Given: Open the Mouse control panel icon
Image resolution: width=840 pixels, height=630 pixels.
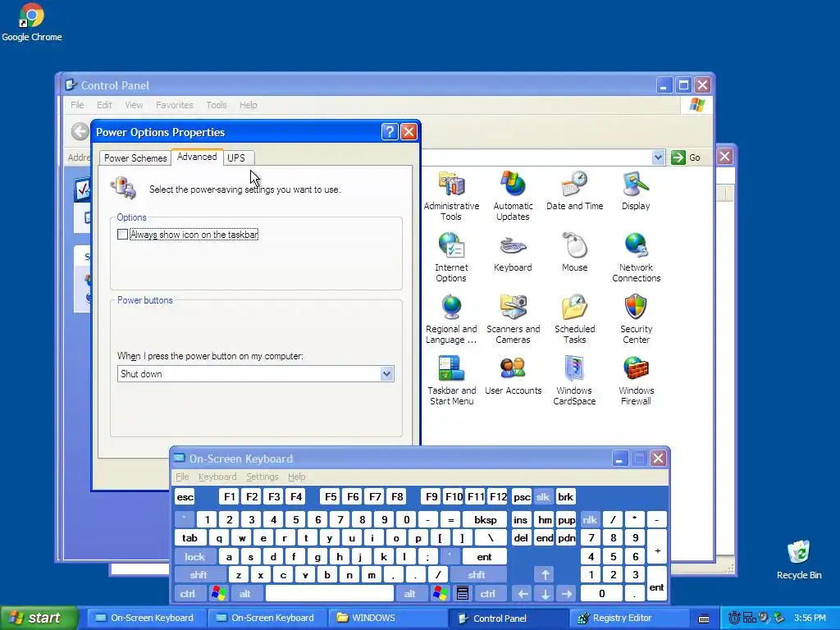Looking at the screenshot, I should coord(574,253).
